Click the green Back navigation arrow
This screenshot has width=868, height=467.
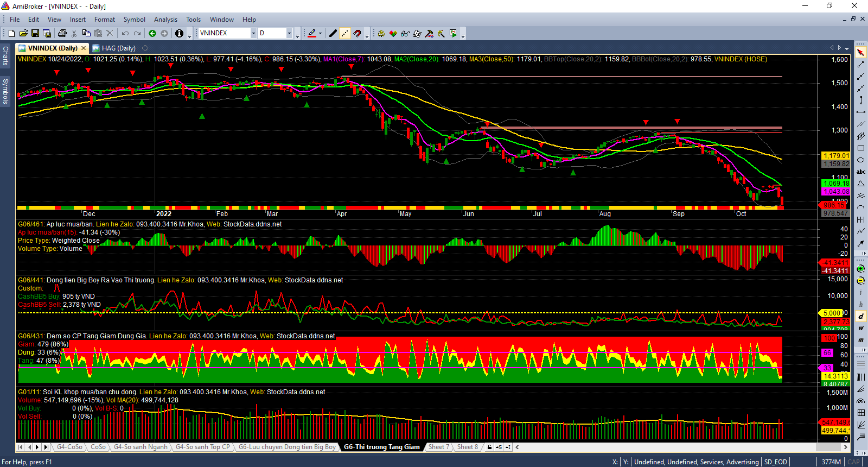coord(152,33)
